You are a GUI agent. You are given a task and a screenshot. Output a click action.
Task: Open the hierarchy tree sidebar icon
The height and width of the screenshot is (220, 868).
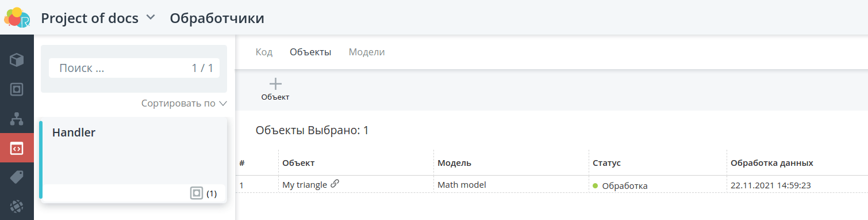17,119
